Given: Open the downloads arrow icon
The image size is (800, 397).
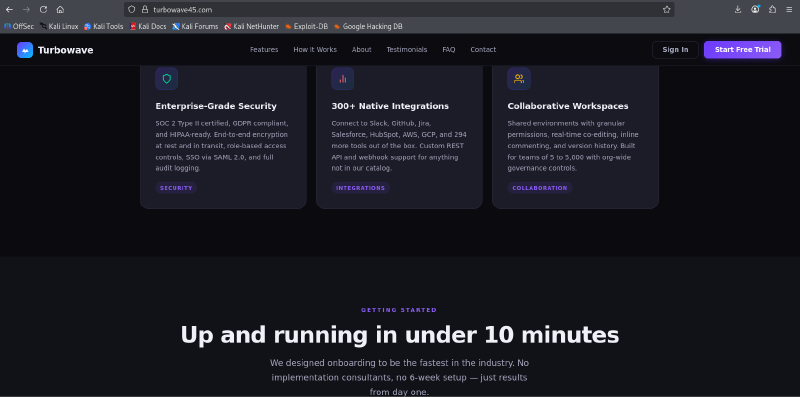Looking at the screenshot, I should pos(738,9).
